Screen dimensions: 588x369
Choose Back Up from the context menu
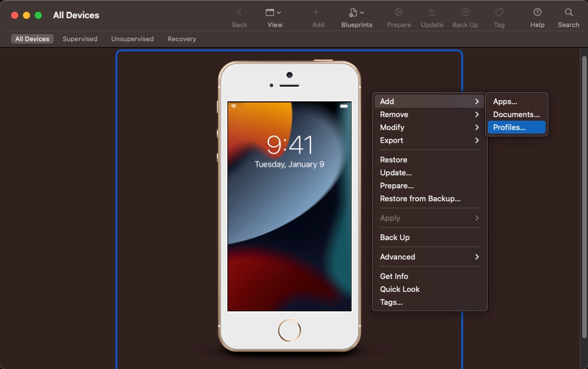(430, 237)
